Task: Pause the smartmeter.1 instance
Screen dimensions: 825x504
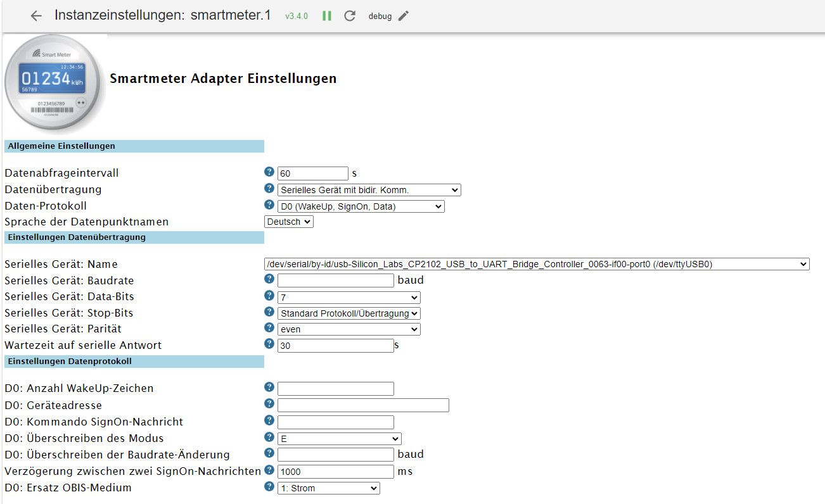Action: click(327, 16)
